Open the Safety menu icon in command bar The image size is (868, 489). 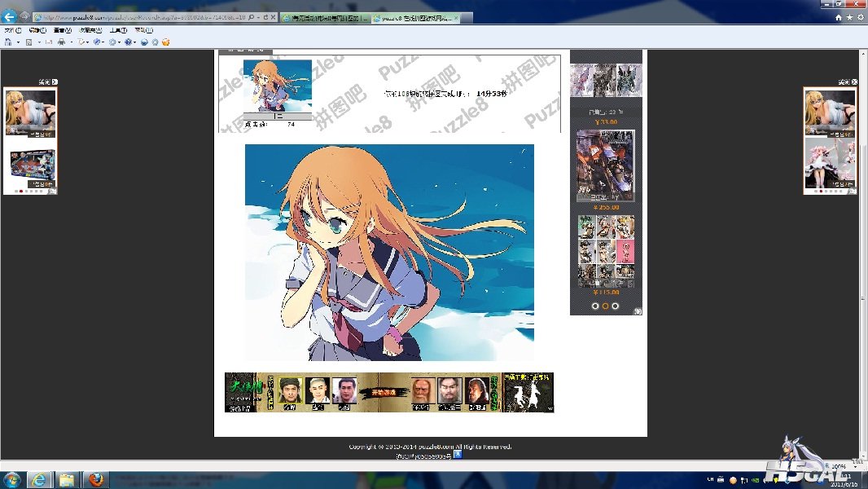98,42
